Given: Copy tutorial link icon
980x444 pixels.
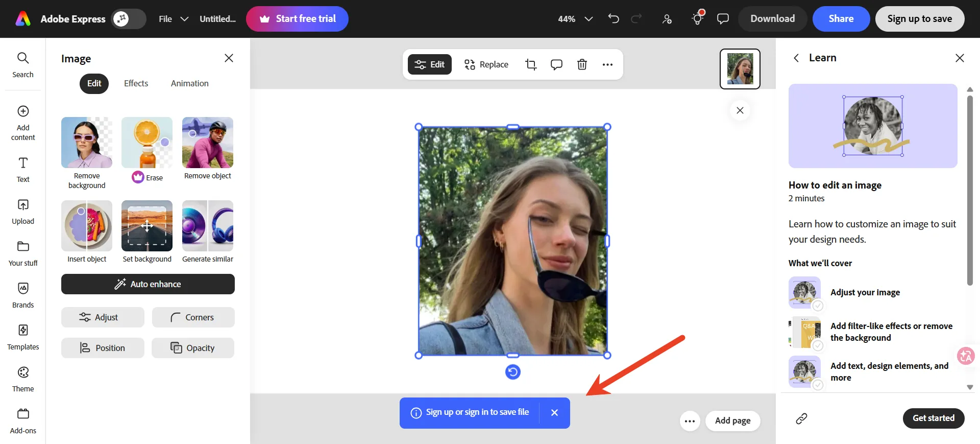Looking at the screenshot, I should tap(801, 418).
